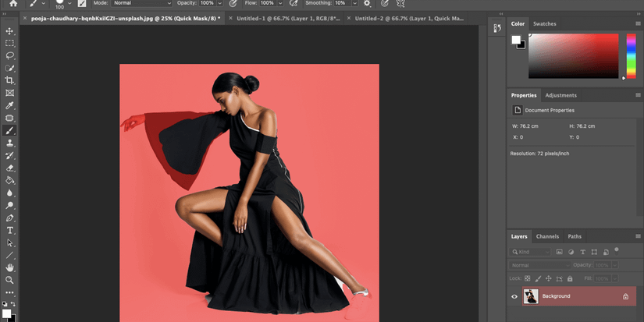Select the Move tool
Image resolution: width=644 pixels, height=322 pixels.
10,31
